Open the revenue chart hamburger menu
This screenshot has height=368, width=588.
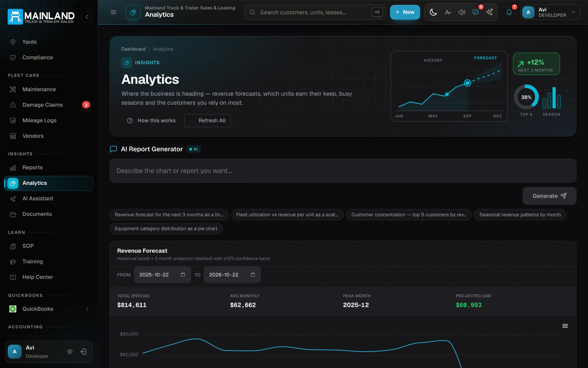point(565,326)
